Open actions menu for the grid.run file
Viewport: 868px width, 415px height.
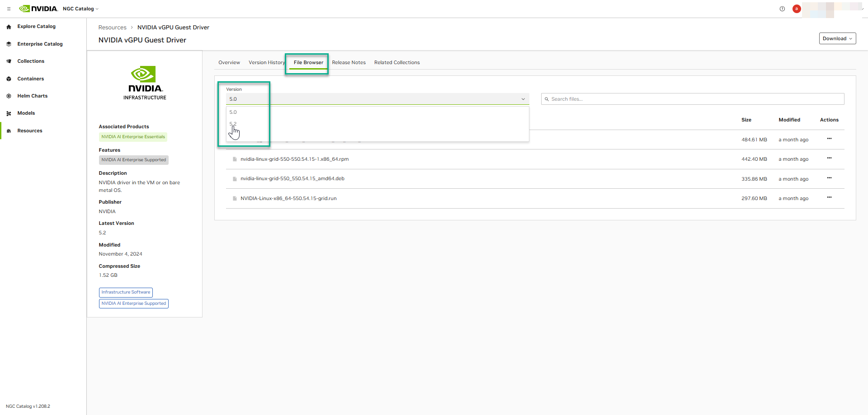coord(829,197)
